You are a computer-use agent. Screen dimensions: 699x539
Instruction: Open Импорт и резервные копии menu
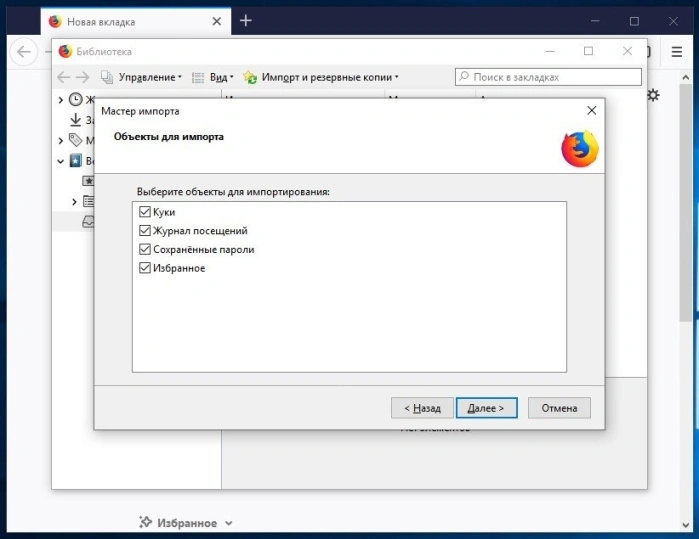click(x=321, y=77)
